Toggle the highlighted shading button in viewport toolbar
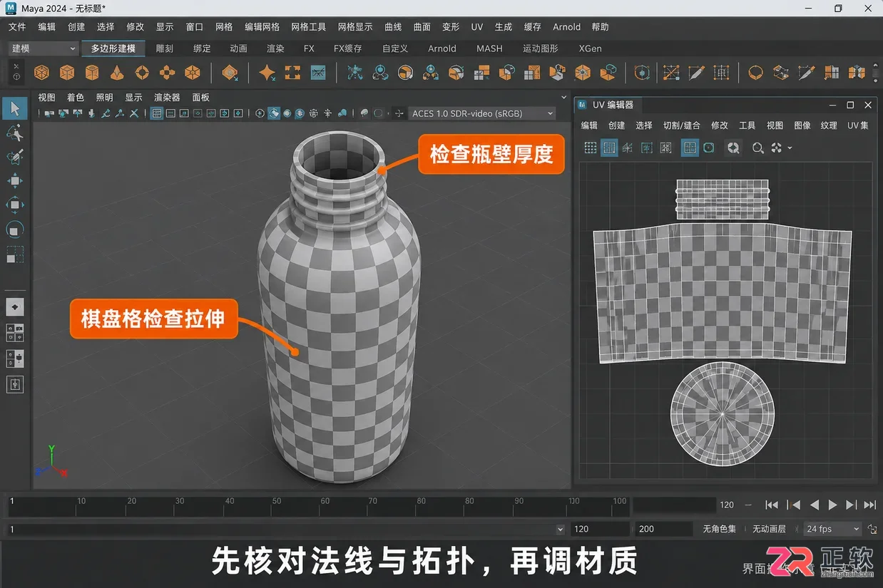883x588 pixels. click(274, 113)
